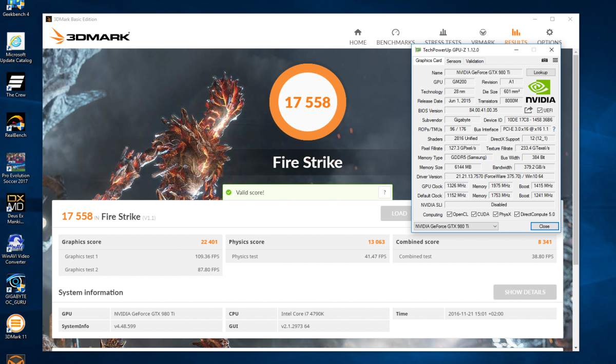This screenshot has height=364, width=616.
Task: Switch to the Graphics Card tab
Action: [x=429, y=60]
